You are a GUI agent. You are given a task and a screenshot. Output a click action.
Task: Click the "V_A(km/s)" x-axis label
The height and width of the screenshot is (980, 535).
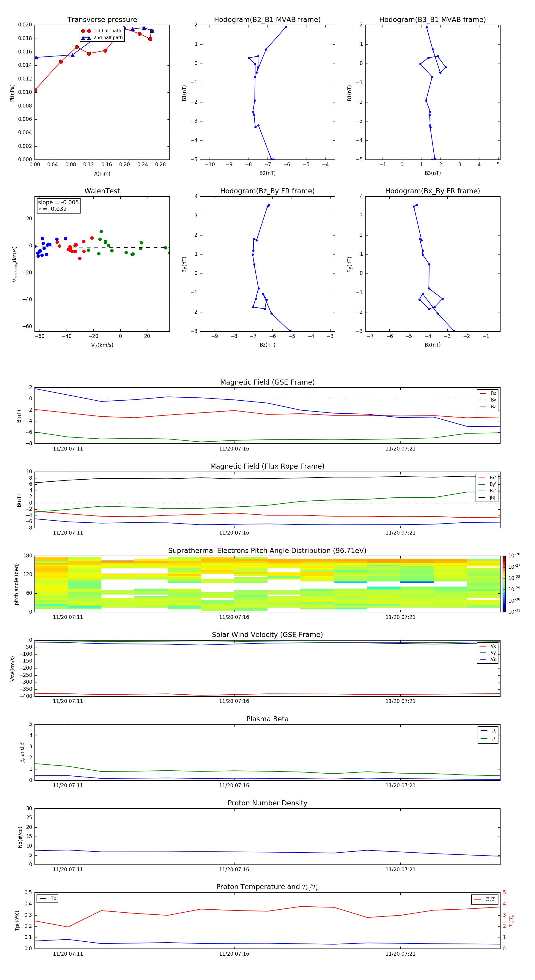(102, 345)
